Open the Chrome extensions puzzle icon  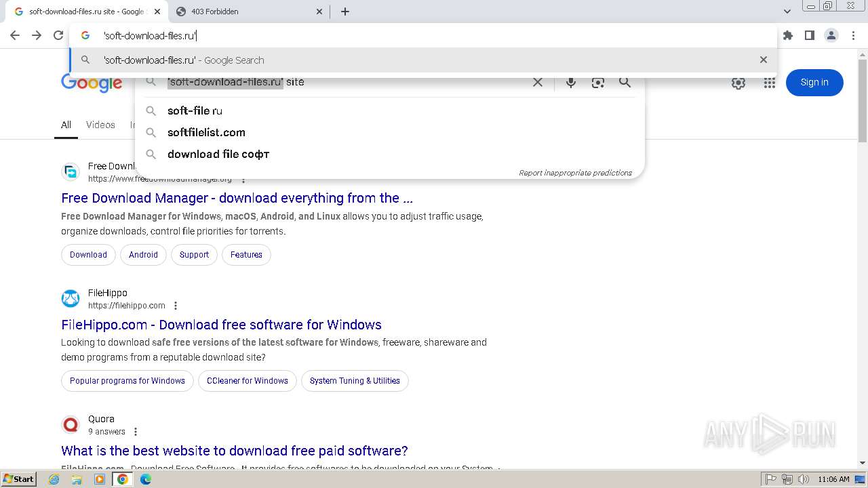787,35
